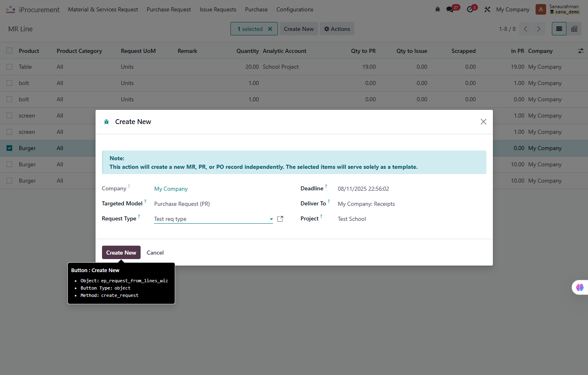The width and height of the screenshot is (588, 375).
Task: Check the Table row checkbox
Action: pyautogui.click(x=9, y=67)
